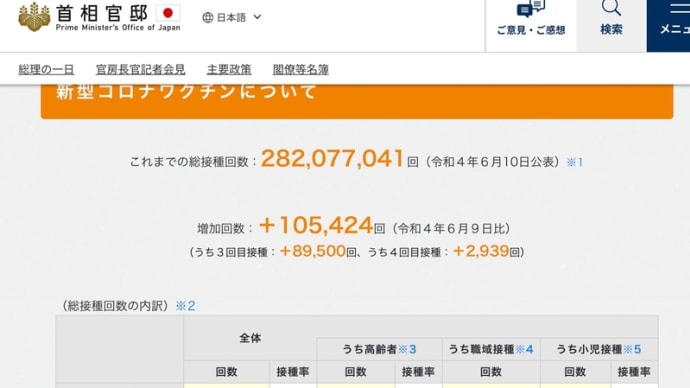This screenshot has width=690, height=388.
Task: Click 接種率 header under うち小児接種
Action: [634, 372]
